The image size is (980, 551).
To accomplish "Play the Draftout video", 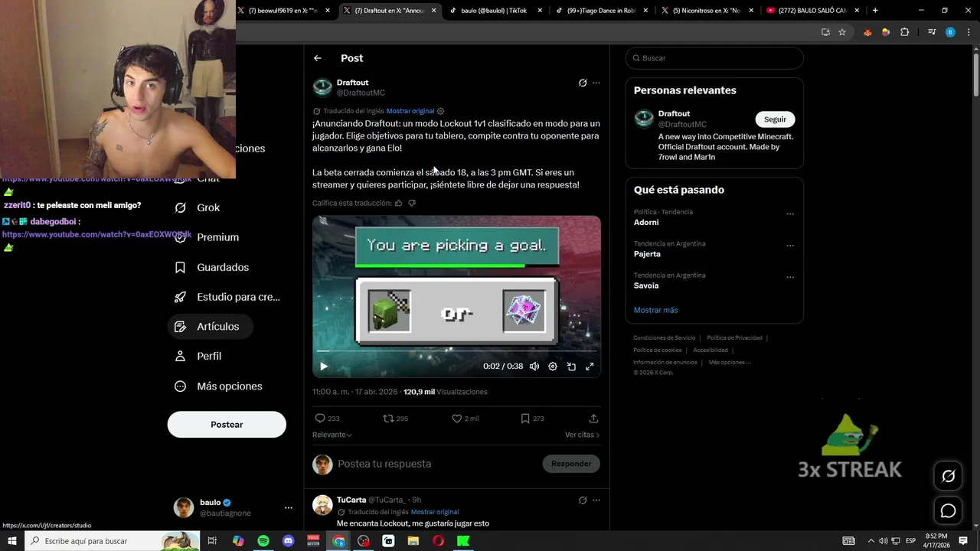I will [x=323, y=367].
